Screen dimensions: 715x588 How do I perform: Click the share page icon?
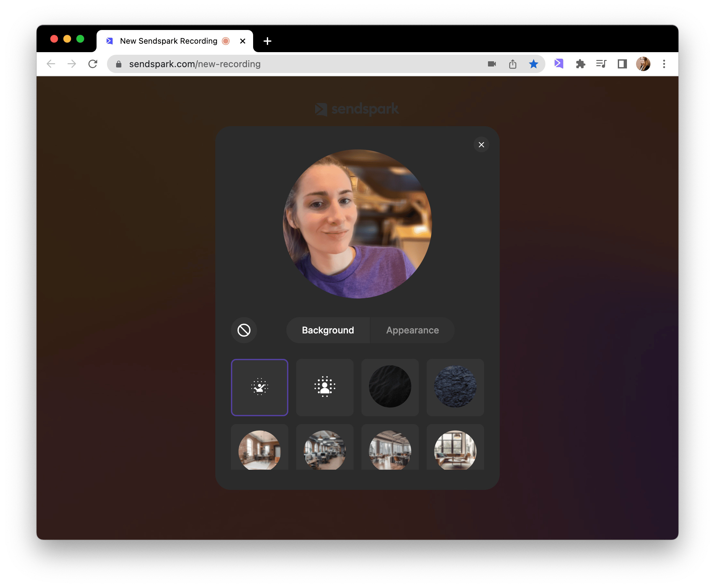click(513, 64)
